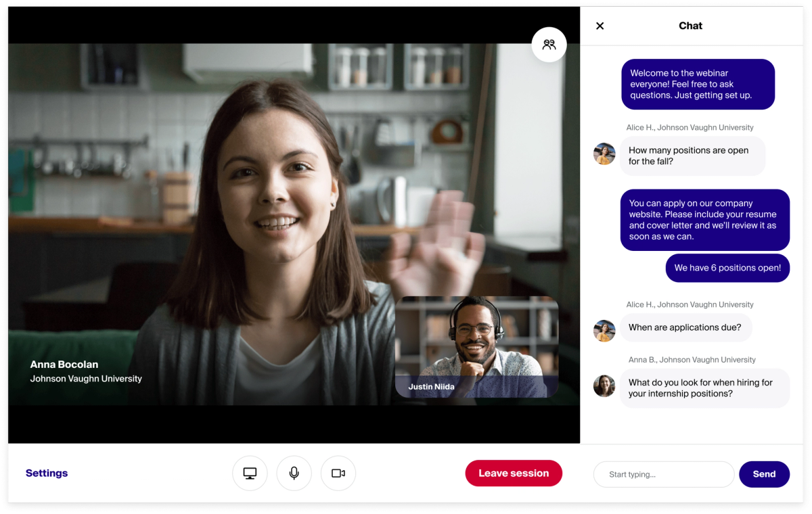Image resolution: width=812 pixels, height=514 pixels.
Task: Toggle video feed with camera control
Action: pos(338,473)
